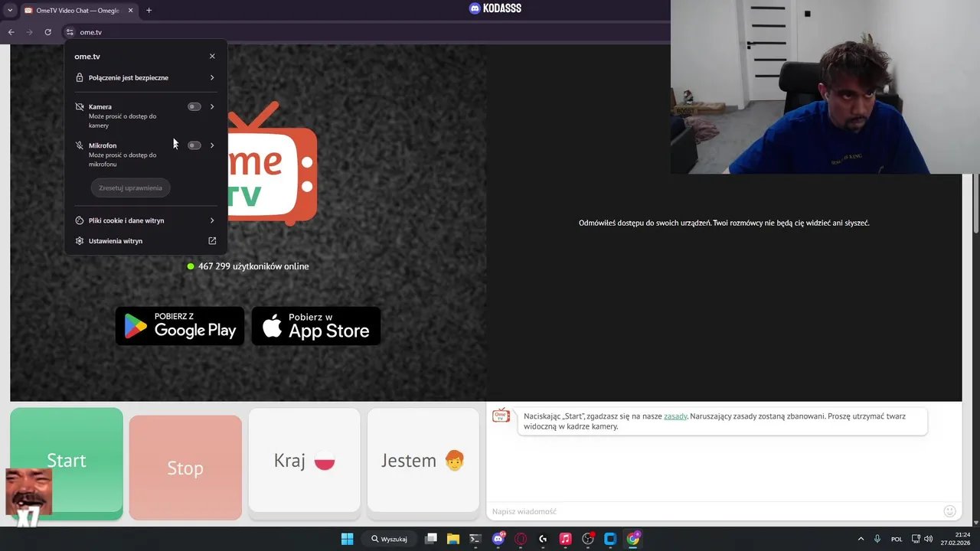The image size is (980, 551).
Task: Open the blue square app on taskbar
Action: coord(610,539)
